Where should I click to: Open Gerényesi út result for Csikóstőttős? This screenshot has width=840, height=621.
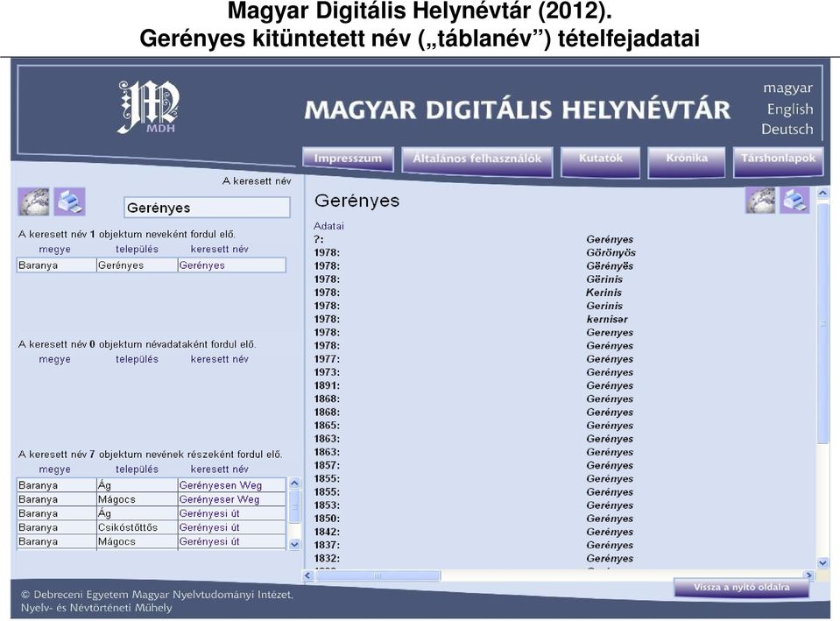(209, 527)
